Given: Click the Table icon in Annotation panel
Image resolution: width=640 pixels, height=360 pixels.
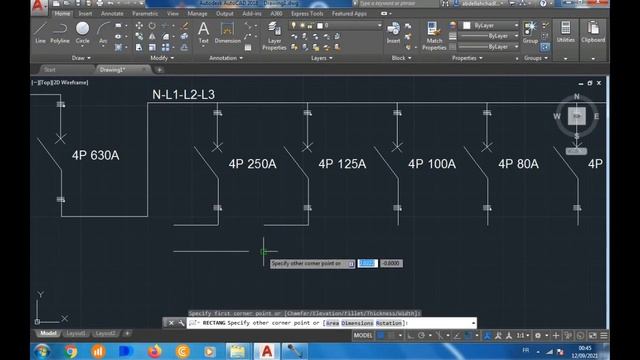Looking at the screenshot, I should (x=248, y=47).
